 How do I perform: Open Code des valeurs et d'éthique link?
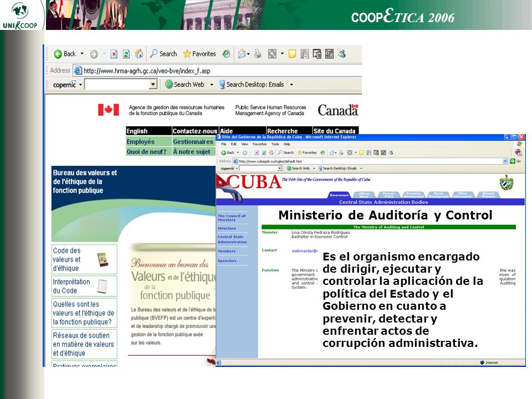(x=84, y=259)
